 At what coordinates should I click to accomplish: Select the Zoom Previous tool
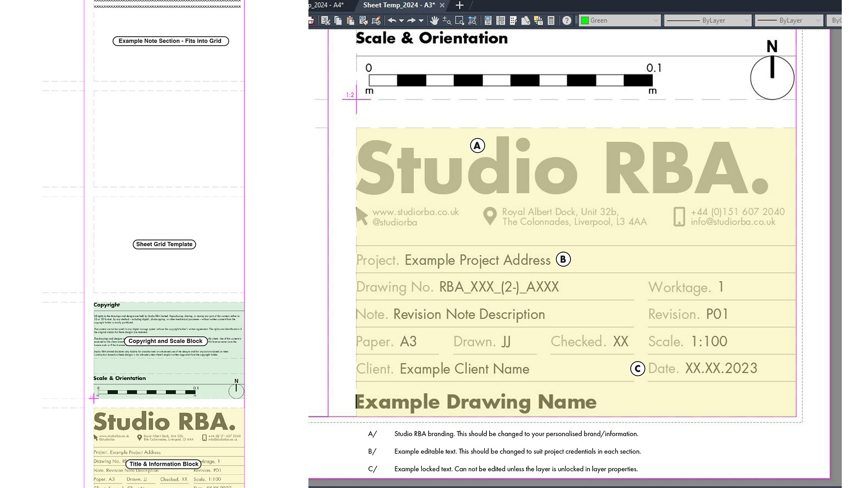point(472,21)
